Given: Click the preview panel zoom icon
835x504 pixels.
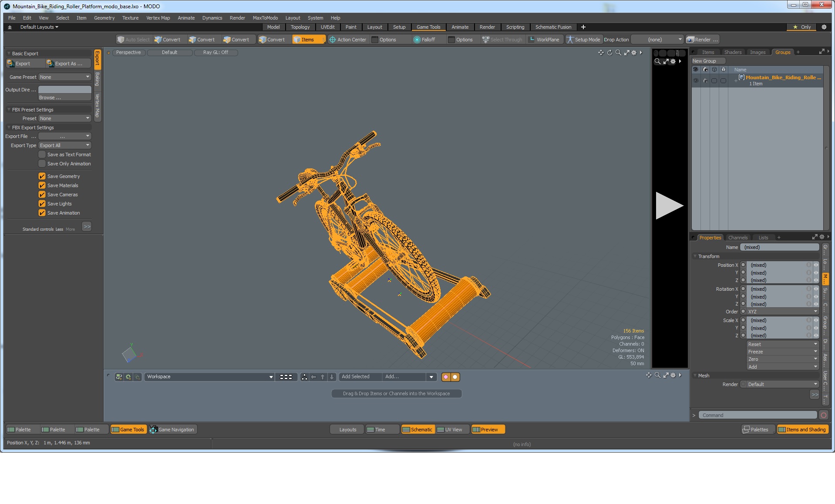Looking at the screenshot, I should pos(657,61).
